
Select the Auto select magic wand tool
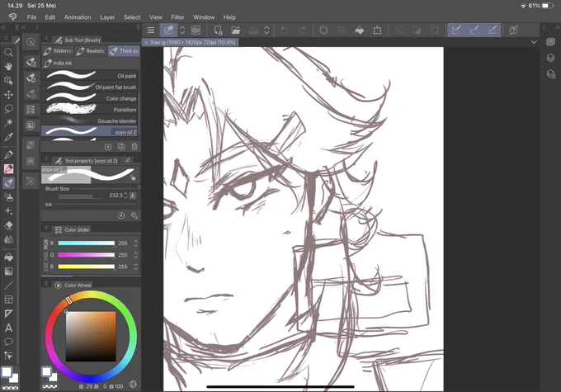(8, 122)
